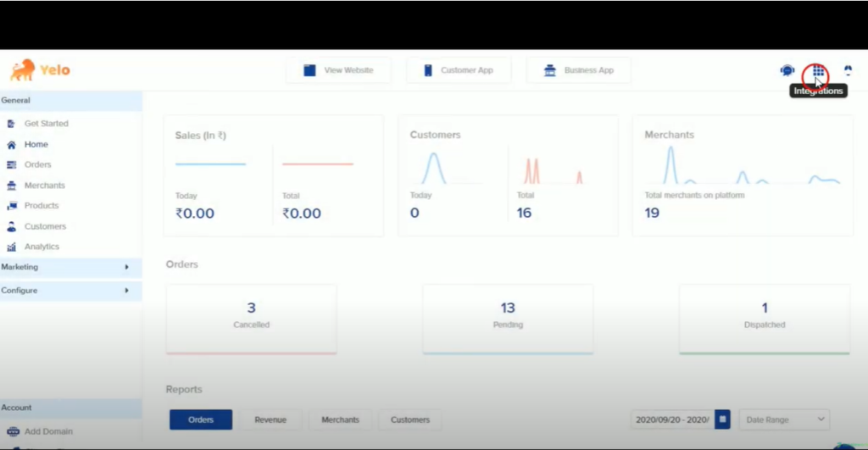Expand the Configure sidebar section
The height and width of the screenshot is (450, 868).
[x=71, y=291]
